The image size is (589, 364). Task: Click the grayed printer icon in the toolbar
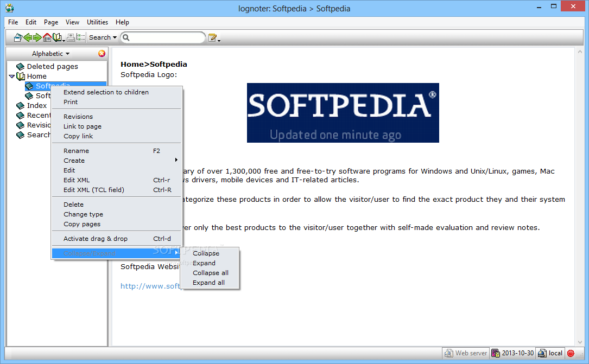[71, 37]
